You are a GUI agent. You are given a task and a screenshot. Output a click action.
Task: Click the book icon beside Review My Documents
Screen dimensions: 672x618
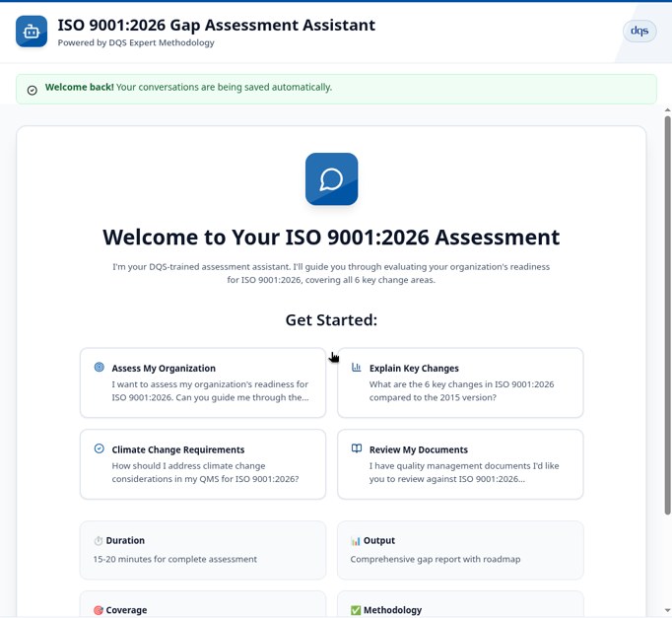coord(356,448)
